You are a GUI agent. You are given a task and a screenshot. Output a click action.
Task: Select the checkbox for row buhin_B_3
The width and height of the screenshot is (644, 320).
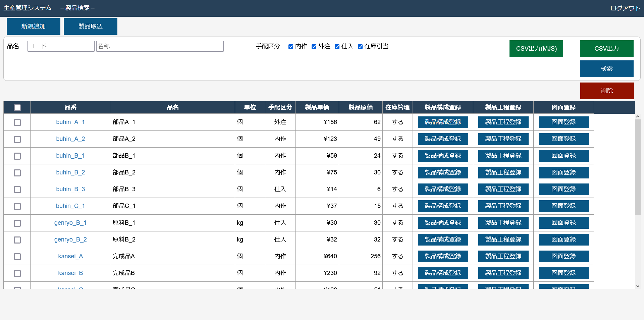pyautogui.click(x=17, y=190)
